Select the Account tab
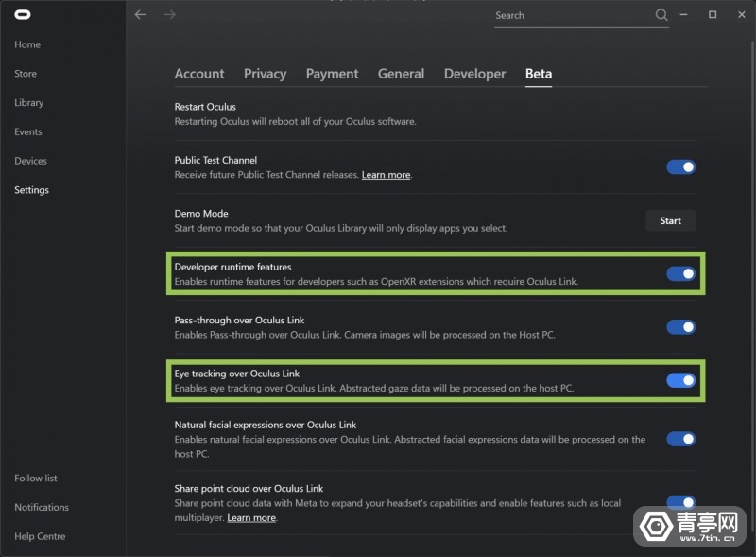The image size is (756, 557). pyautogui.click(x=199, y=74)
